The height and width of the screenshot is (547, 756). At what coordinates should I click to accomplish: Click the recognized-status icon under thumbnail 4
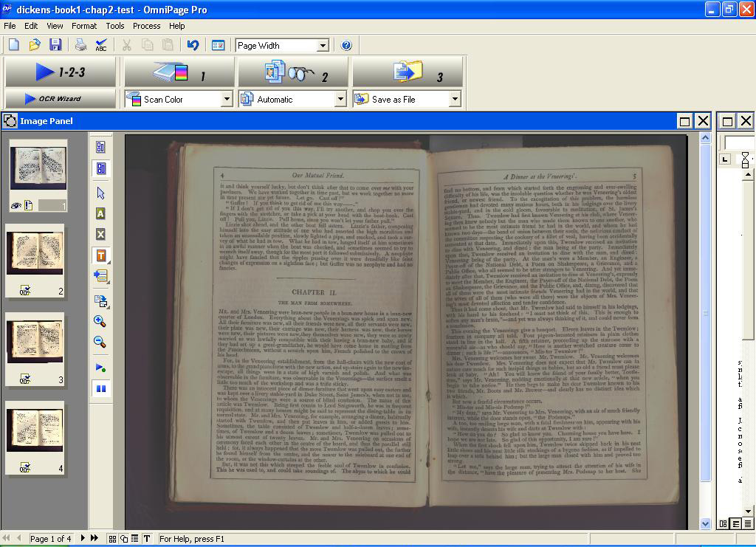24,467
